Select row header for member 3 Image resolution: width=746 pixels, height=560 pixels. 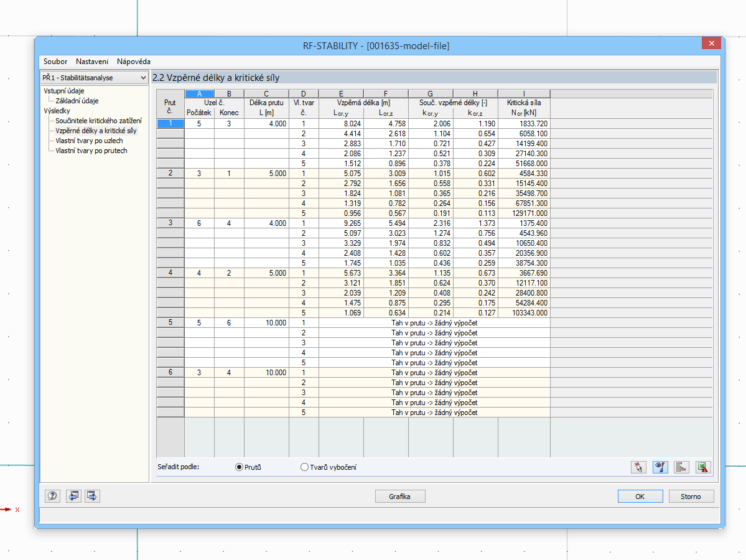click(x=170, y=223)
